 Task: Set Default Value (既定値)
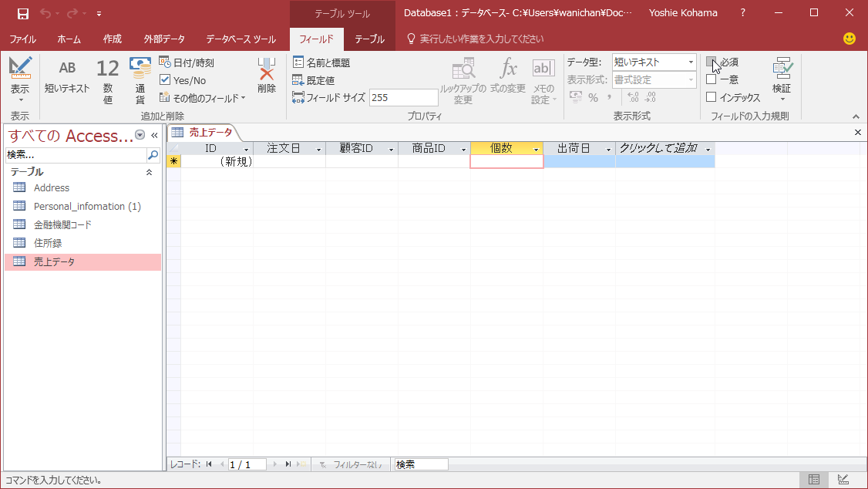314,80
